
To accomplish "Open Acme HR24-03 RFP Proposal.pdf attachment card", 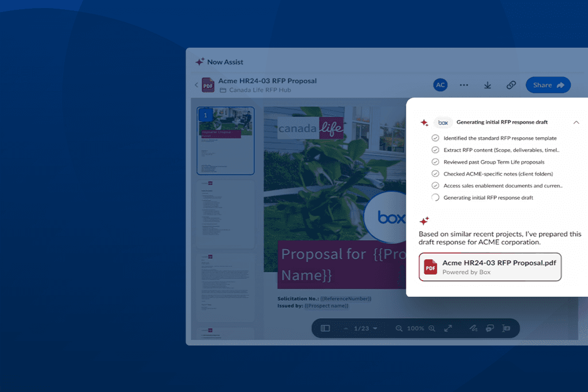I will click(x=490, y=267).
